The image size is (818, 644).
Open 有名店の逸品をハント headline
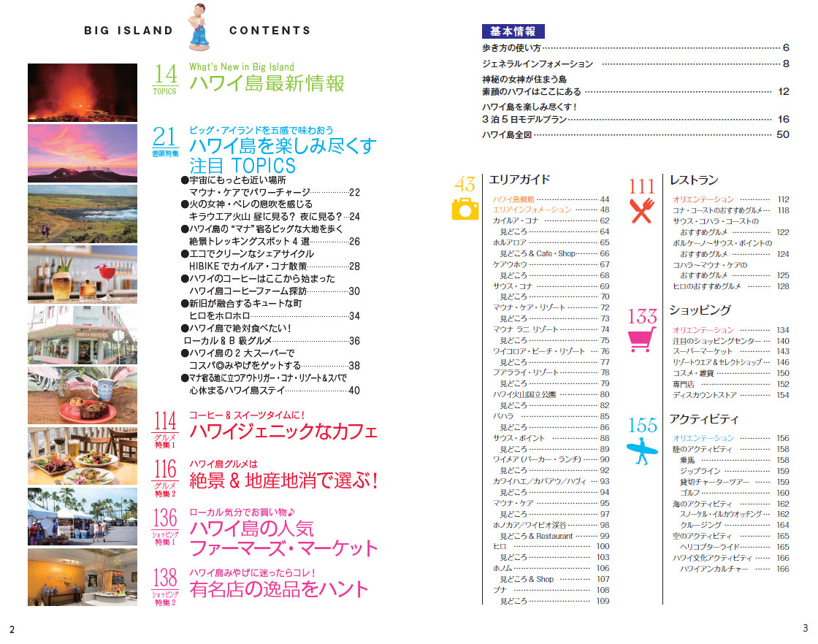pyautogui.click(x=279, y=589)
